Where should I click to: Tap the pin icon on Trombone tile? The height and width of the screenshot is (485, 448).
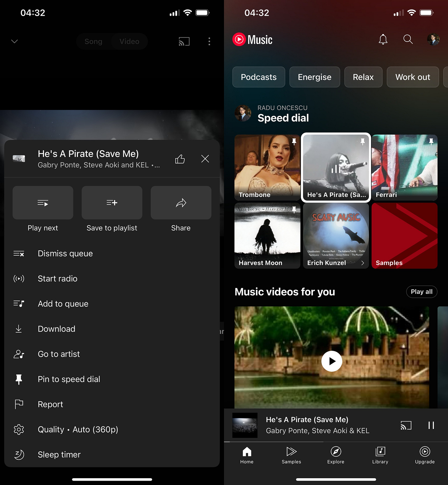click(294, 142)
